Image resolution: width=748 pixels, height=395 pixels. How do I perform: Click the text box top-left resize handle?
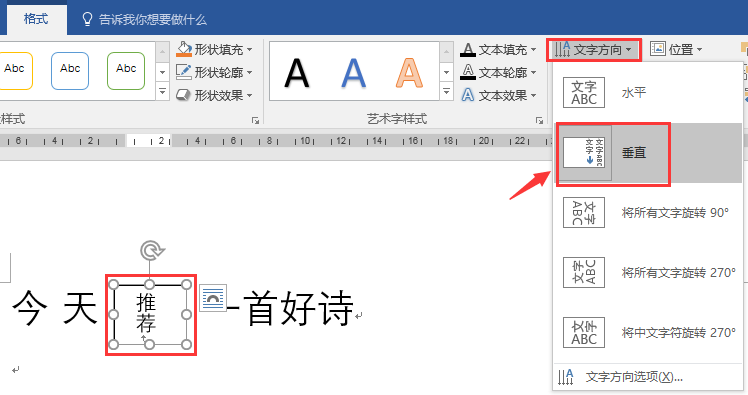(114, 285)
